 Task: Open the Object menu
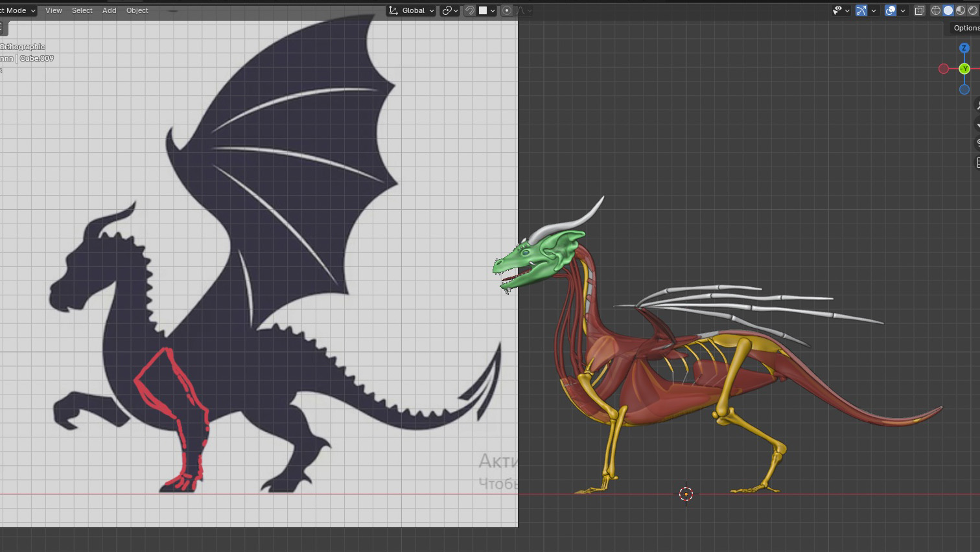coord(137,10)
